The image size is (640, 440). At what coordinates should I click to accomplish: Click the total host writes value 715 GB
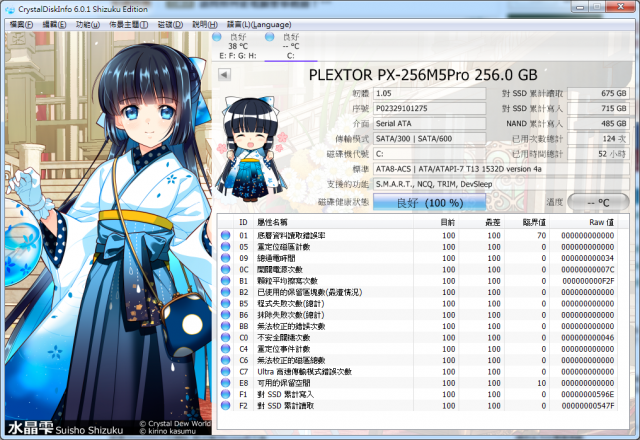point(598,109)
